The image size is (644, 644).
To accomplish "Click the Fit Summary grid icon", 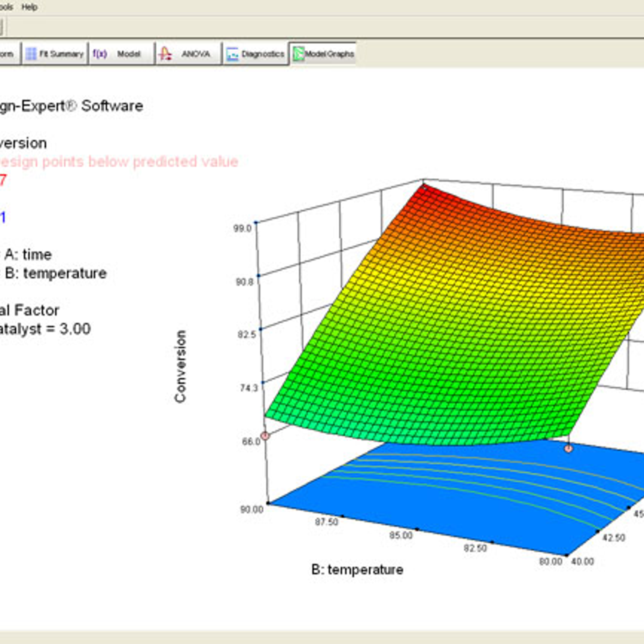I will 31,54.
